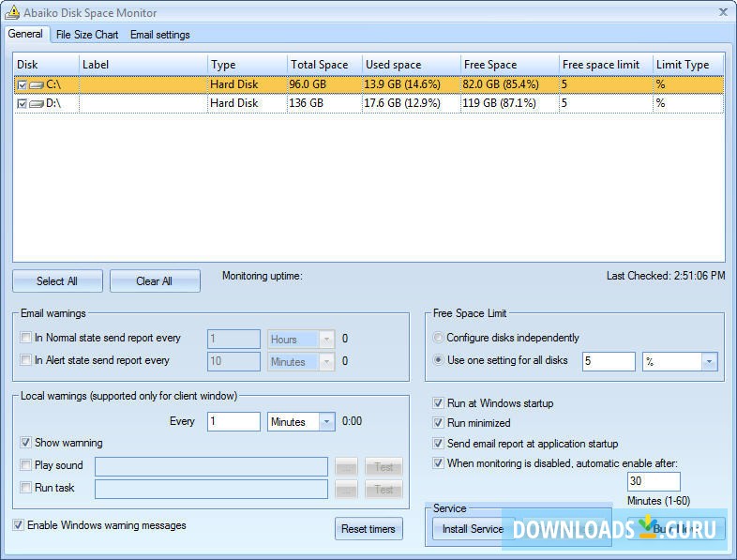Open the Alert state Minutes dropdown
Image resolution: width=737 pixels, height=560 pixels.
(326, 361)
